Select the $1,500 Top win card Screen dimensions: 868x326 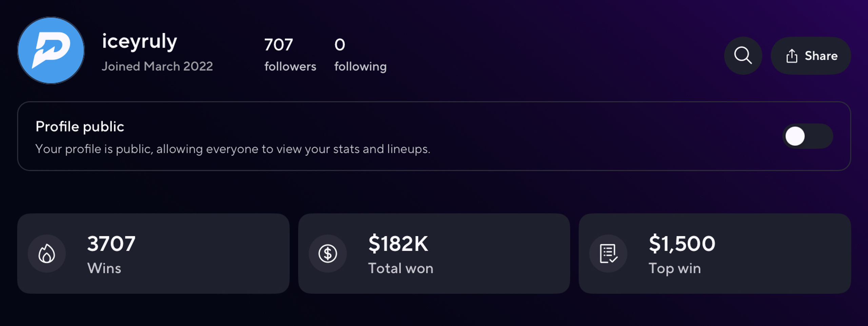(715, 253)
